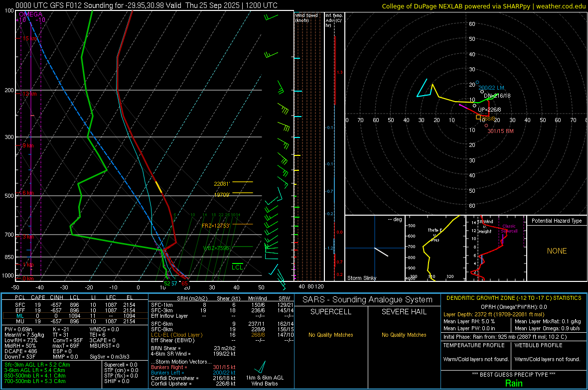This screenshot has height=390, width=588.
Task: Click the white line in Storm Slinky panel
Action: 381,252
